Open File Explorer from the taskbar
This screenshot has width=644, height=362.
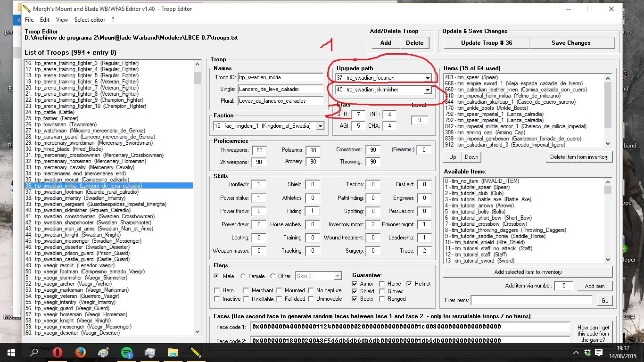click(173, 352)
